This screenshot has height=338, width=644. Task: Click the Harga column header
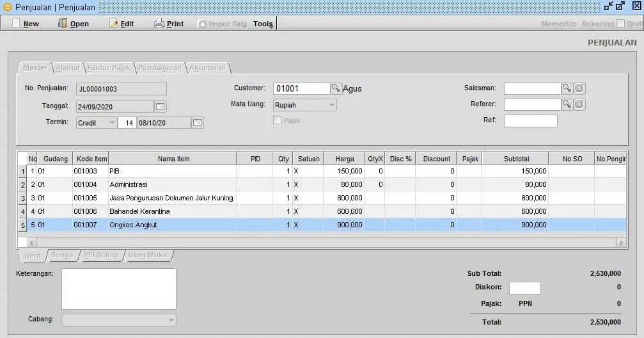(x=344, y=159)
